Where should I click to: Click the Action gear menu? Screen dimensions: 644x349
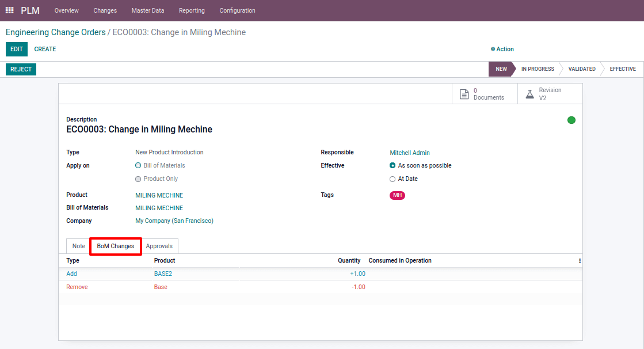502,49
